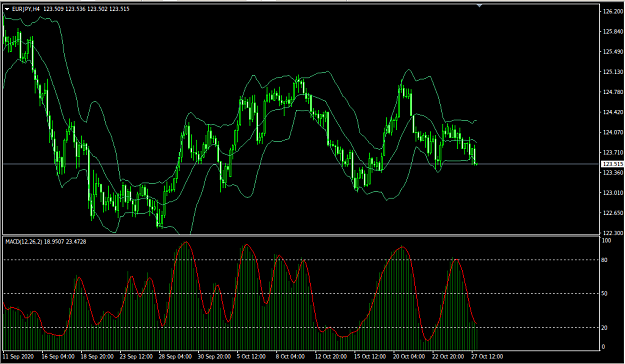The height and width of the screenshot is (364, 625).
Task: Click the 30 Sep 20:00 time label
Action: (x=214, y=356)
